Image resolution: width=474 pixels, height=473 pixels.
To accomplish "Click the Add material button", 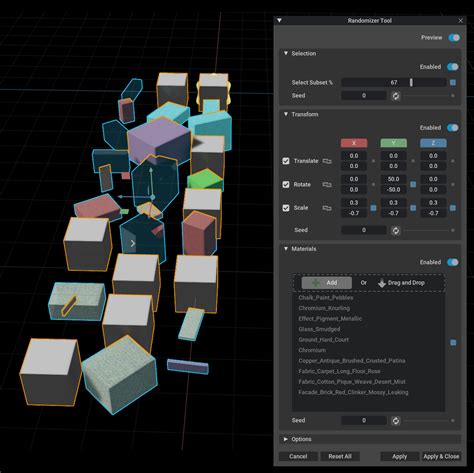I will point(327,283).
